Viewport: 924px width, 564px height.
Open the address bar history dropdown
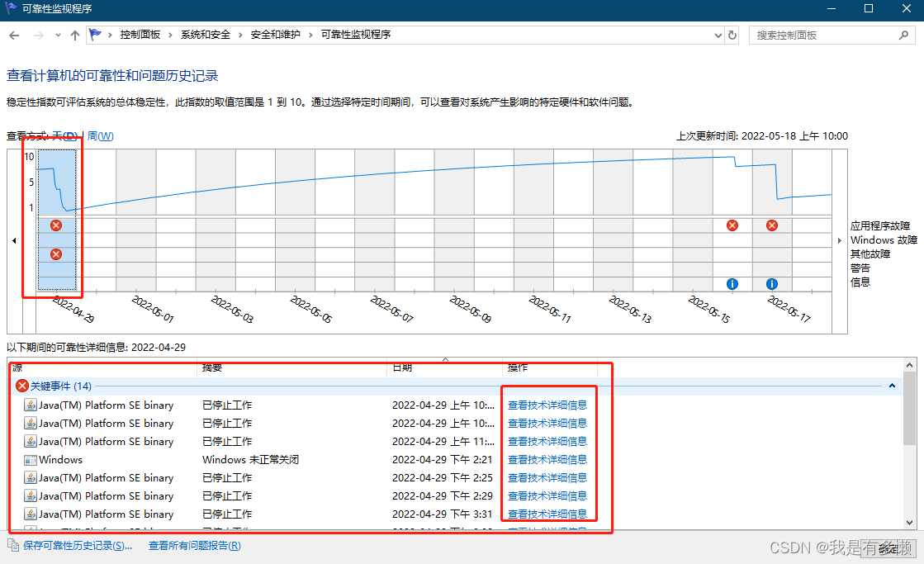(718, 36)
